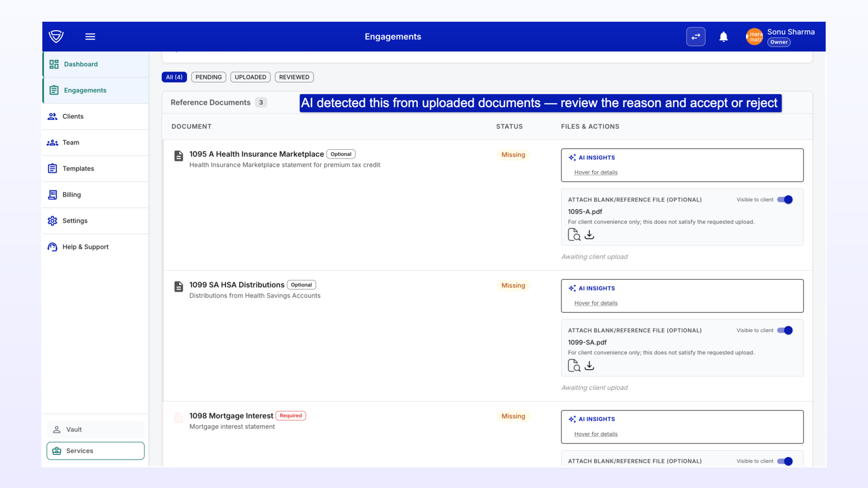Preview the 1099-SA.pdf reference file
Screen dimensions: 868x488
[574, 366]
